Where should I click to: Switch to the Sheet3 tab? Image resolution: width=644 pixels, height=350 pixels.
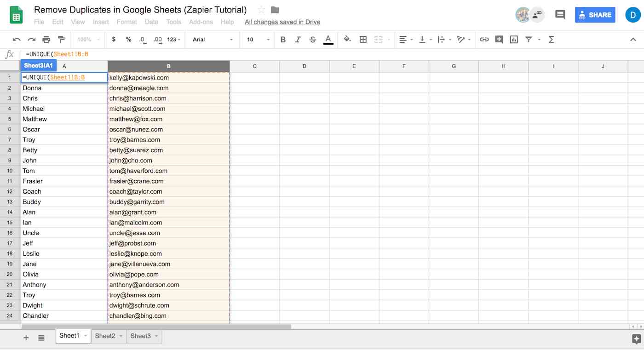point(140,336)
